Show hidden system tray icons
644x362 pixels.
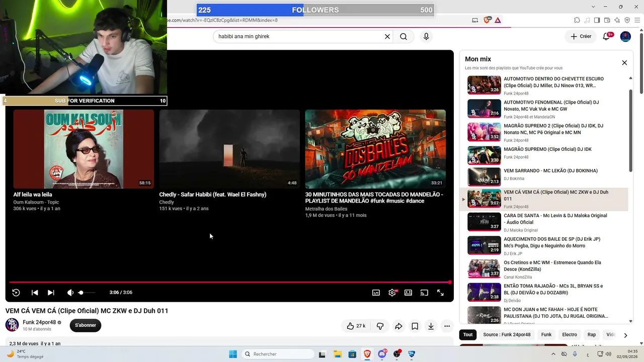pos(553,354)
